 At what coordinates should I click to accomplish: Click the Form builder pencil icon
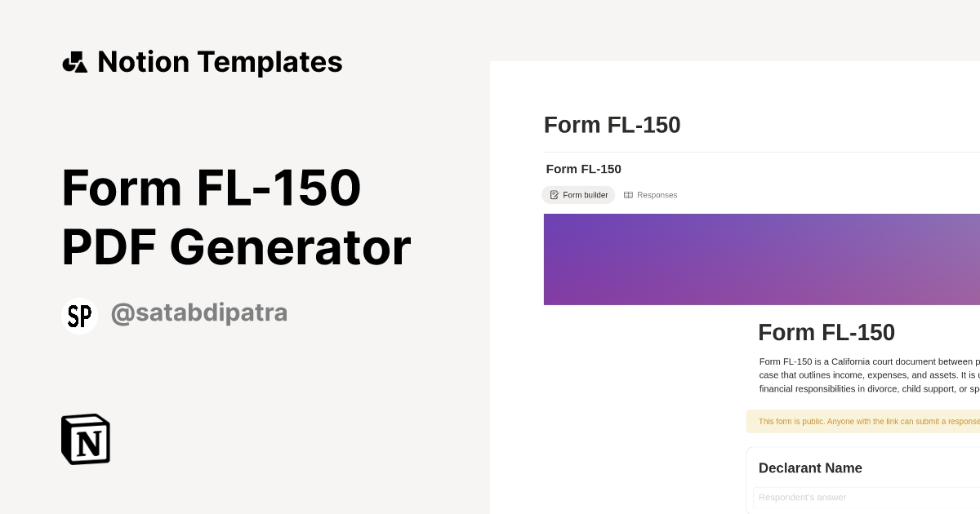pos(555,195)
